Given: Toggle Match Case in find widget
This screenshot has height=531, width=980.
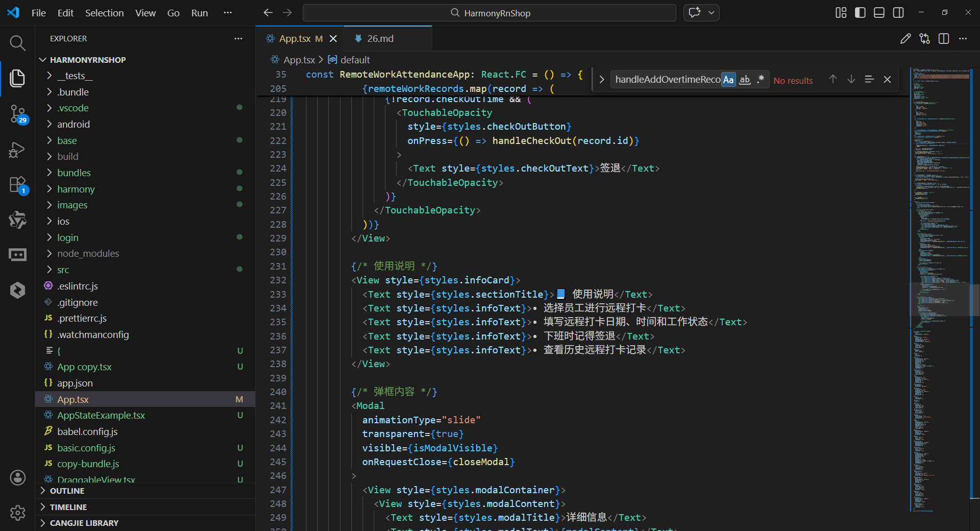Looking at the screenshot, I should 728,80.
